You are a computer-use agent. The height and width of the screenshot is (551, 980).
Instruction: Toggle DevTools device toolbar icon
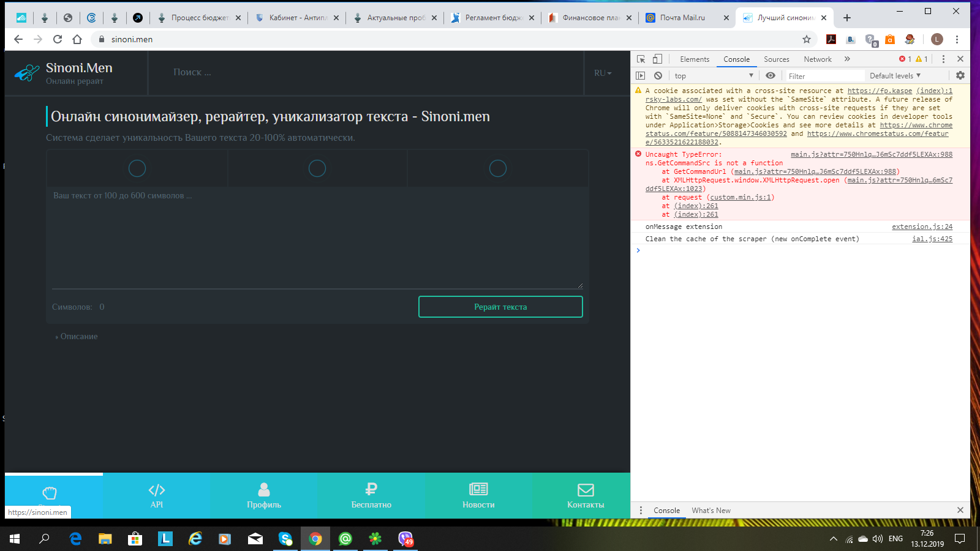[x=657, y=59]
